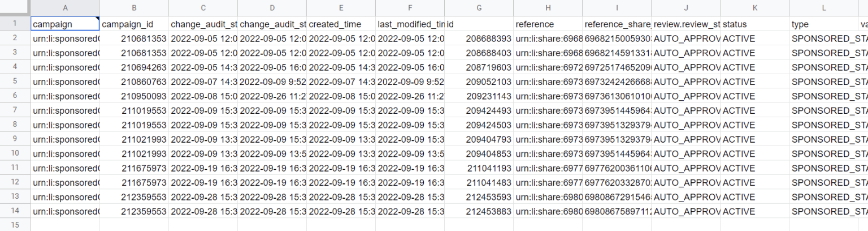Click cell containing campaign_id 210694263
The width and height of the screenshot is (868, 231).
point(144,67)
